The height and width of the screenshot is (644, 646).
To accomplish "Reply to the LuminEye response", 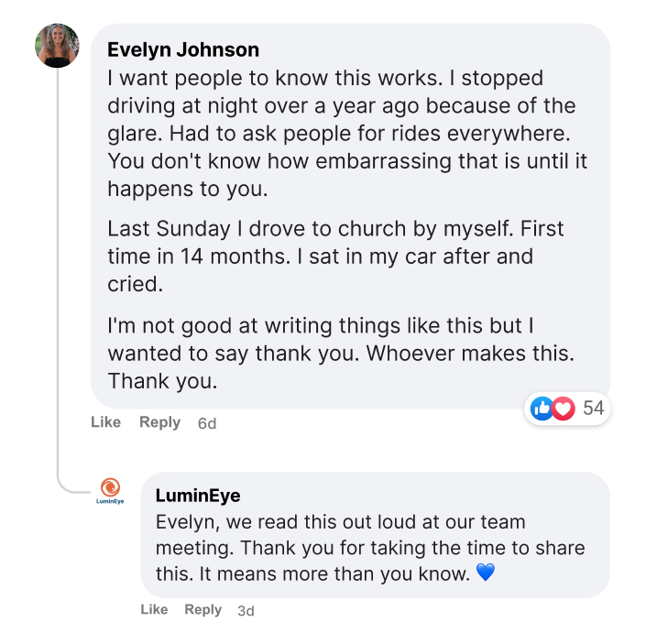I will click(x=203, y=609).
